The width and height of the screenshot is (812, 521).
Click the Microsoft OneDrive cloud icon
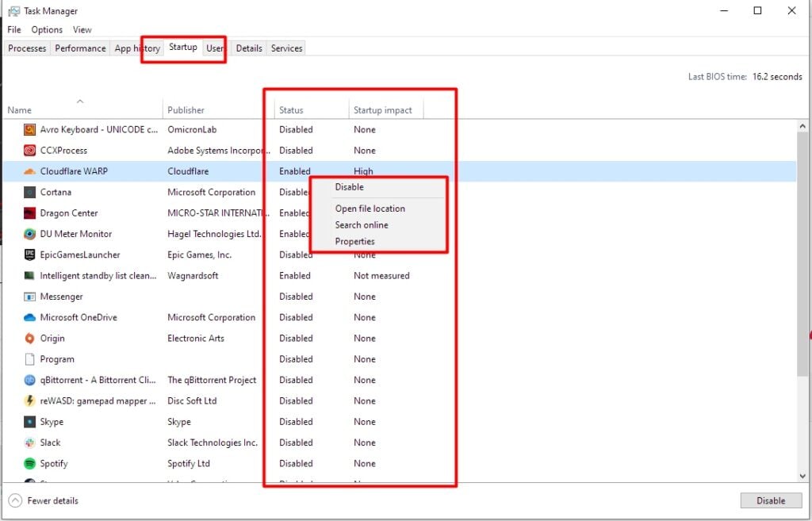pos(30,317)
